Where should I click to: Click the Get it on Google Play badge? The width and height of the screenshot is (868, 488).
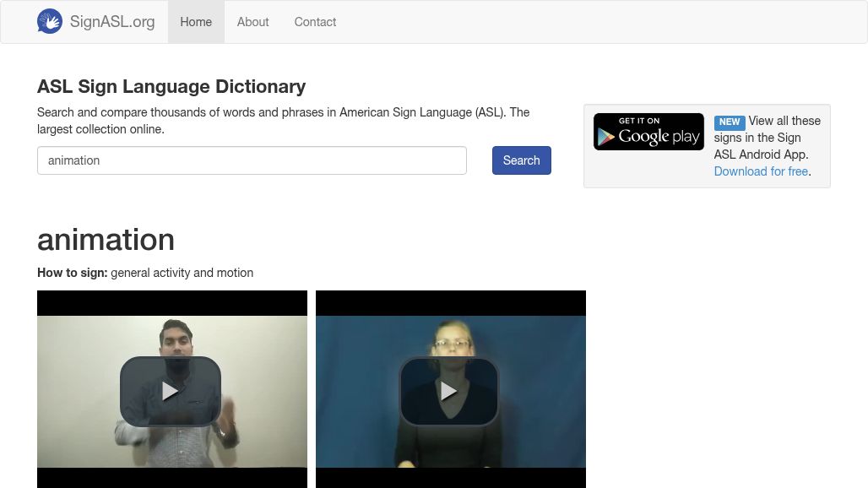point(648,132)
